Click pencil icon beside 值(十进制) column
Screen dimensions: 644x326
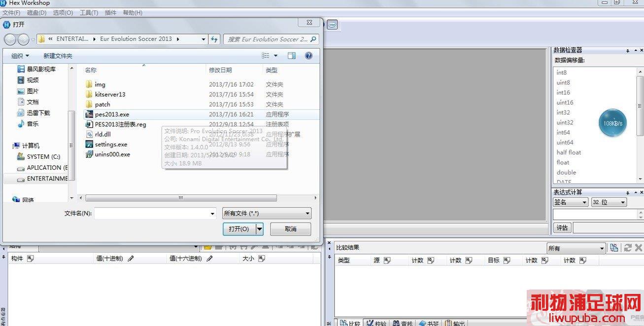tap(131, 258)
